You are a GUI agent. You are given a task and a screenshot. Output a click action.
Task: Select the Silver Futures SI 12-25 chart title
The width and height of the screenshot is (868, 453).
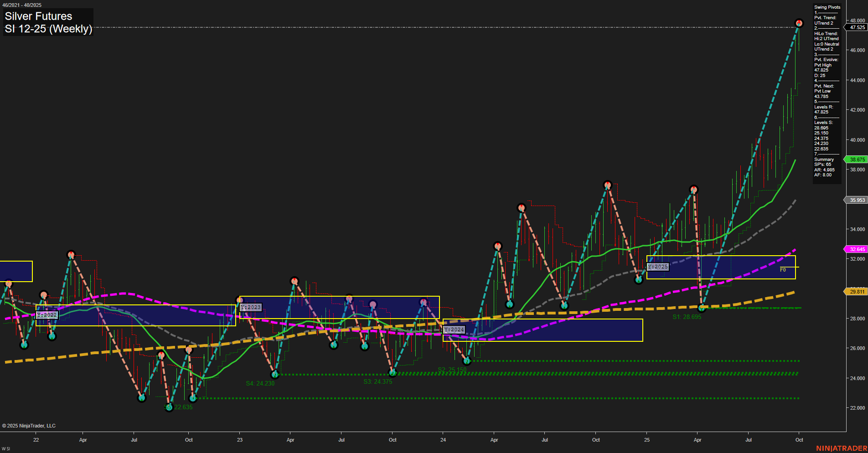pos(48,22)
